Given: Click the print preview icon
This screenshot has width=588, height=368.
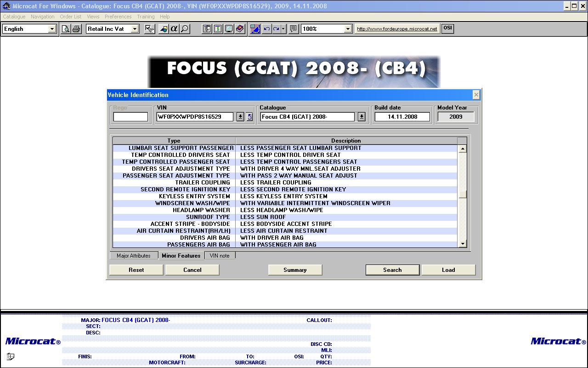Looking at the screenshot, I should (66, 29).
